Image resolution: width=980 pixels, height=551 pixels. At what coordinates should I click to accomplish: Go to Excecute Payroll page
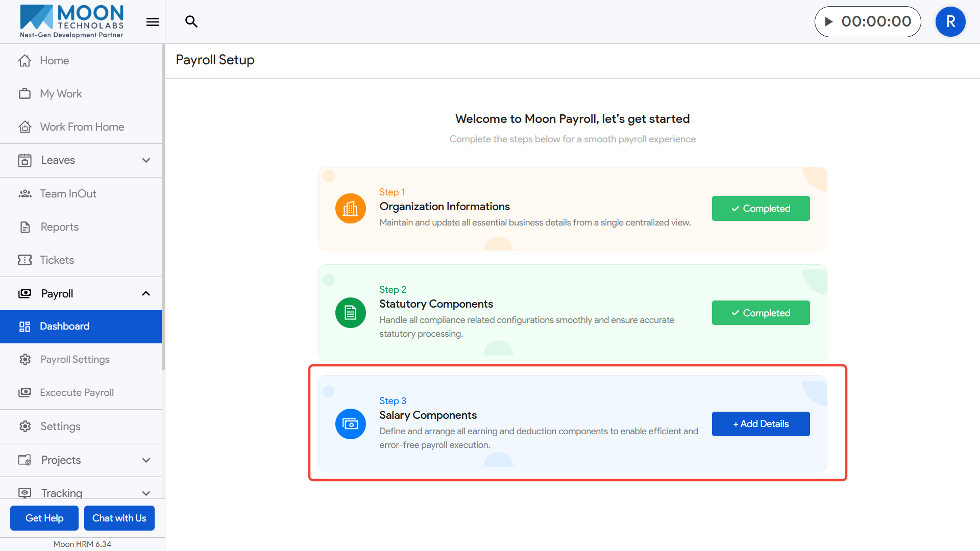(x=77, y=392)
